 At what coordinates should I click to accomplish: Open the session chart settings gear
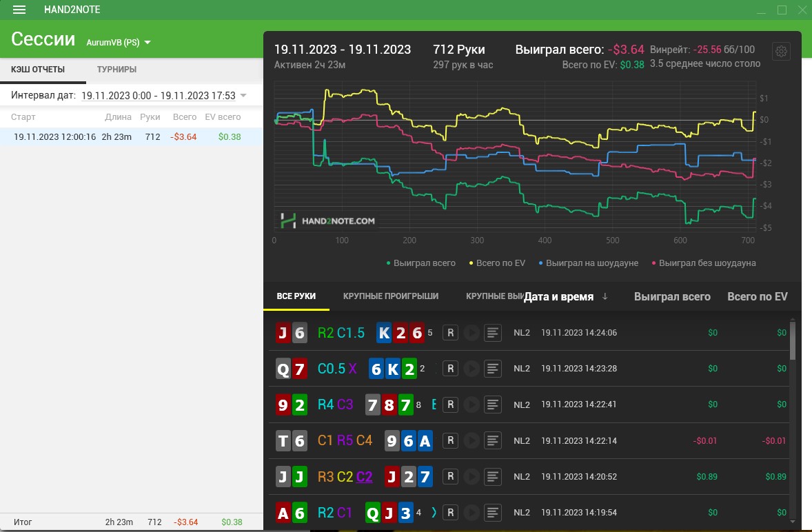pyautogui.click(x=782, y=51)
